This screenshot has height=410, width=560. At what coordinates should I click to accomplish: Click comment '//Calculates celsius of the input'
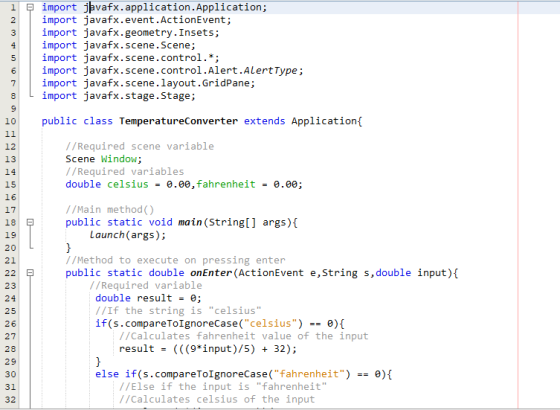point(217,399)
